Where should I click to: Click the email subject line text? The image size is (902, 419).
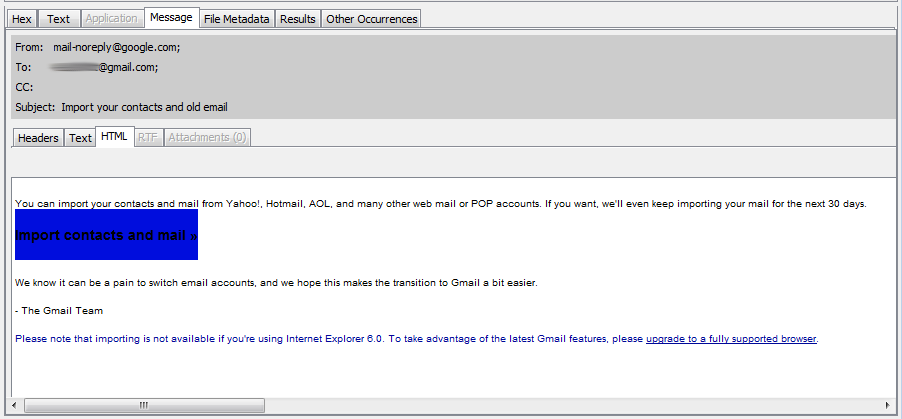coord(150,107)
